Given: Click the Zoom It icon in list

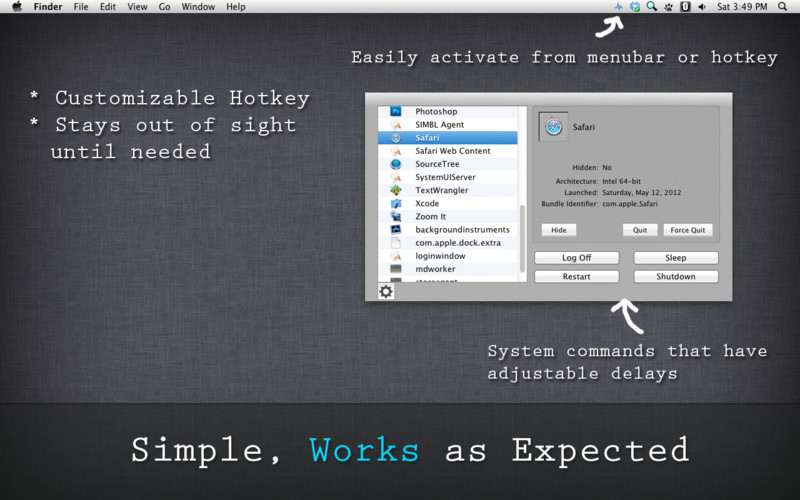Looking at the screenshot, I should tap(395, 216).
